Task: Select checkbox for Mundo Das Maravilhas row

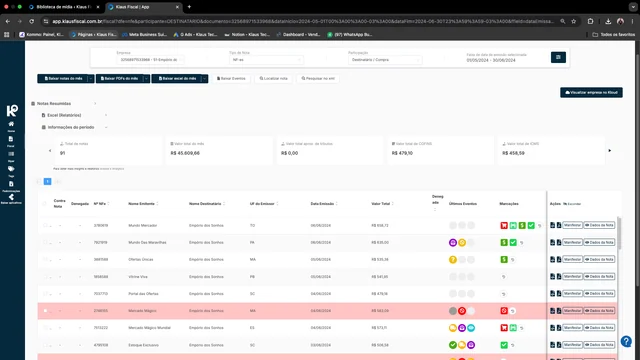Action: click(x=45, y=242)
